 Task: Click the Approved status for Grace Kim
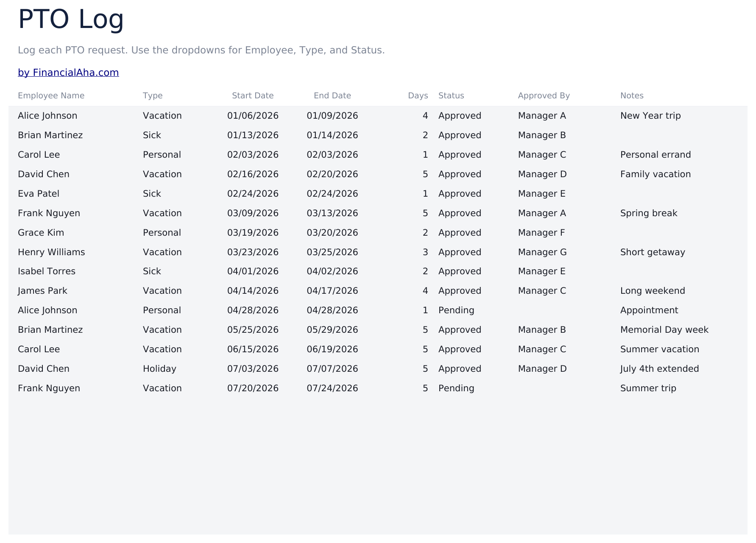(460, 233)
